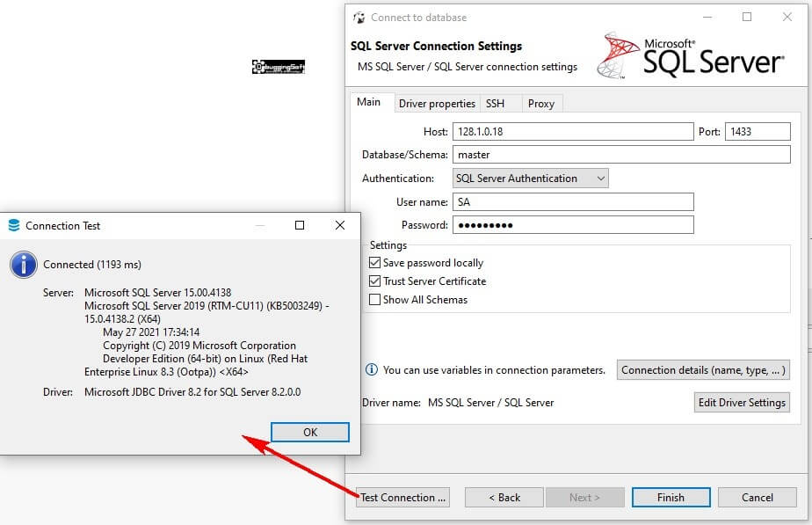Go Back in the connection wizard
This screenshot has width=812, height=525.
[x=504, y=498]
